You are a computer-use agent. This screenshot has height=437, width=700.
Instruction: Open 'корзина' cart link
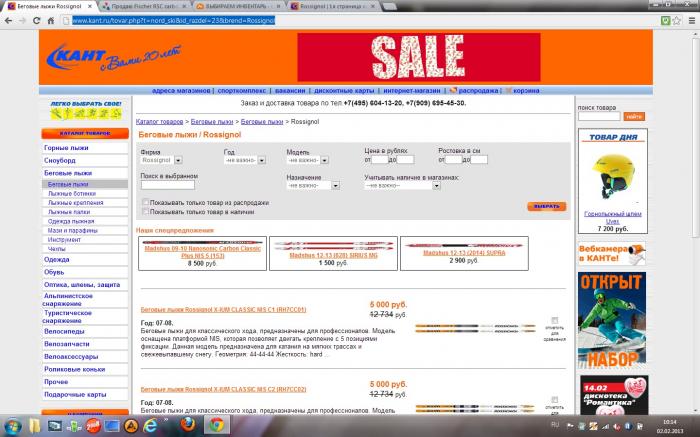point(526,91)
